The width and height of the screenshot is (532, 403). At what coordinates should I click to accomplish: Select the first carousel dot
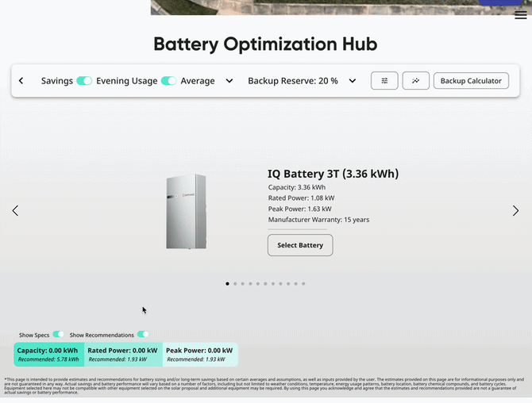[x=227, y=284]
